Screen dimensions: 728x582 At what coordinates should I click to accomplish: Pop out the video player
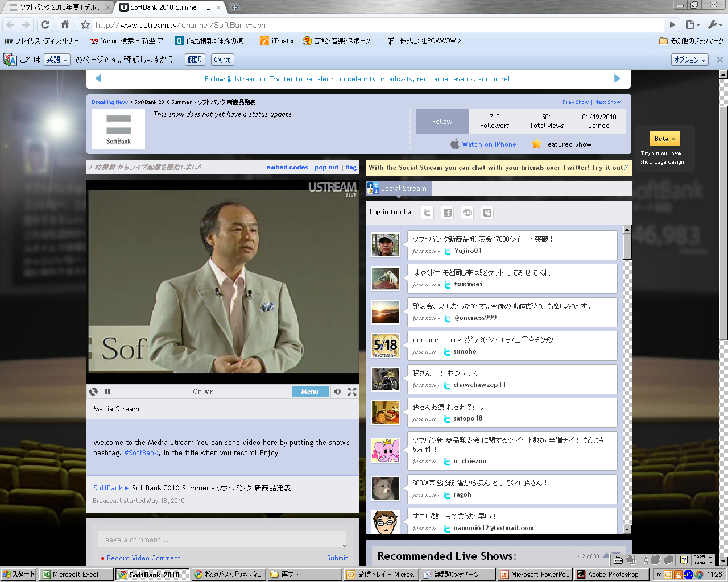pos(326,167)
